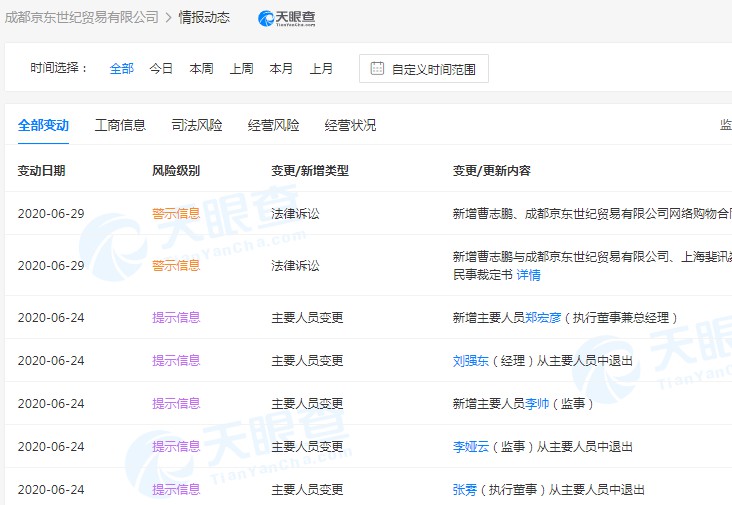Open the 自定义时间范围 date picker
732x505 pixels.
tap(423, 69)
